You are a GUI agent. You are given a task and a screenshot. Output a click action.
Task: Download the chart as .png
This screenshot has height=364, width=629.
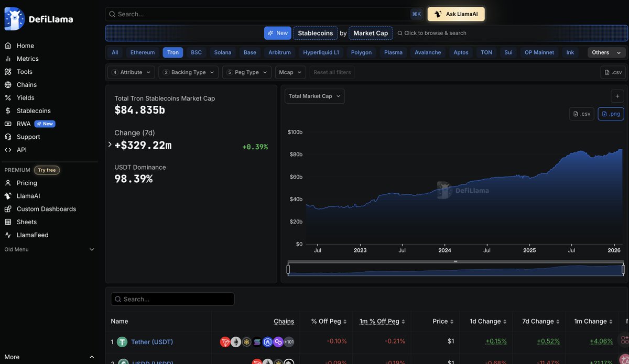[x=611, y=114]
